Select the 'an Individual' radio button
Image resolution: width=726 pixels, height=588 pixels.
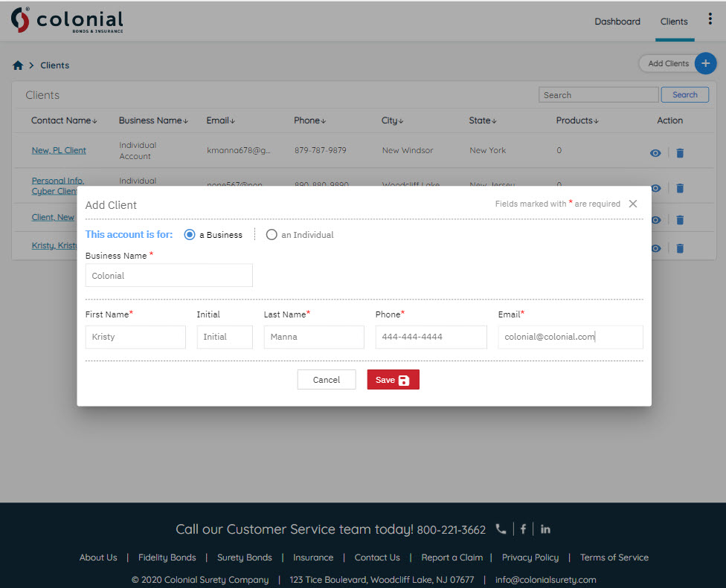point(272,235)
